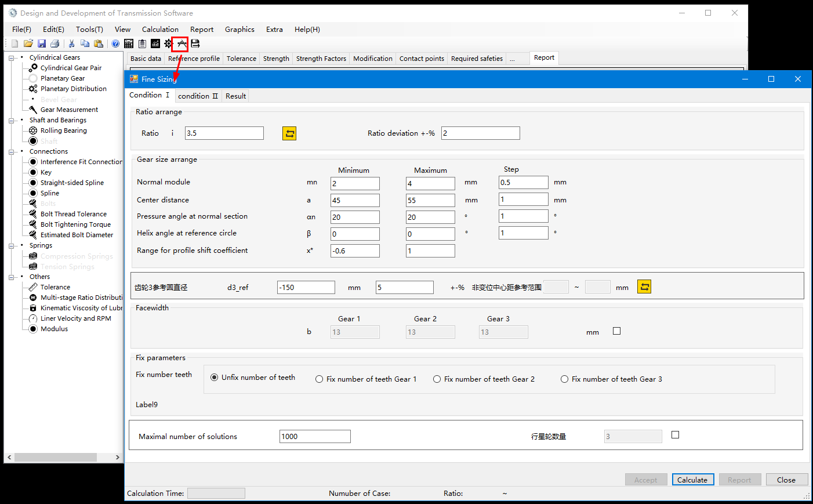Click Maximal number of solutions field

pyautogui.click(x=315, y=436)
